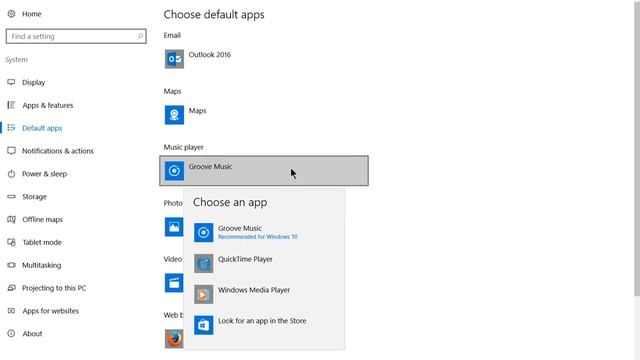Click Groove Music icon in Music player
The width and height of the screenshot is (640, 360).
pyautogui.click(x=174, y=171)
